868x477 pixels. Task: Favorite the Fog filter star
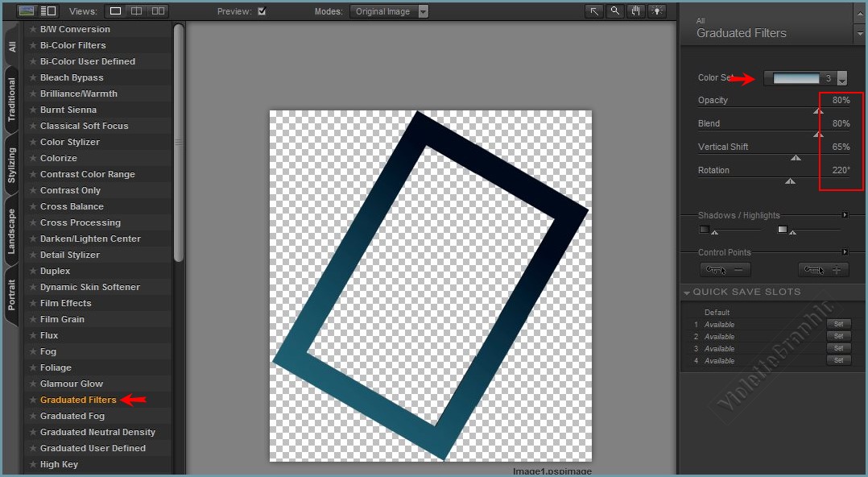pyautogui.click(x=33, y=351)
